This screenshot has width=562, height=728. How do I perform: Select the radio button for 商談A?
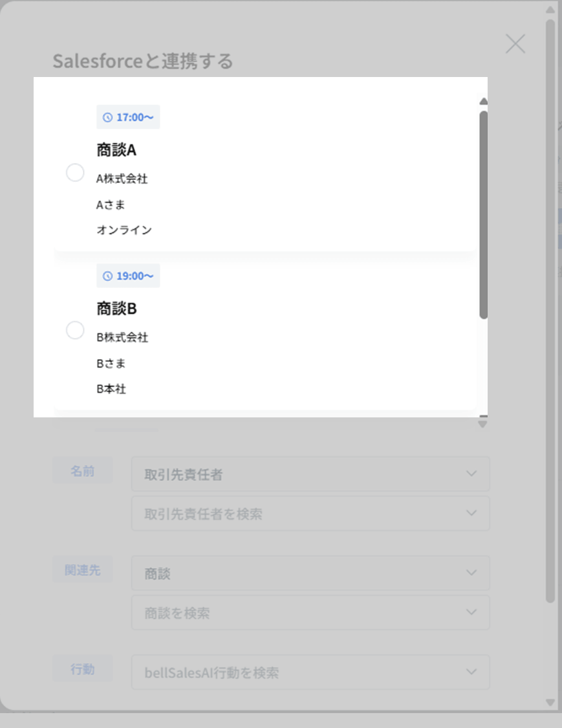pyautogui.click(x=75, y=173)
